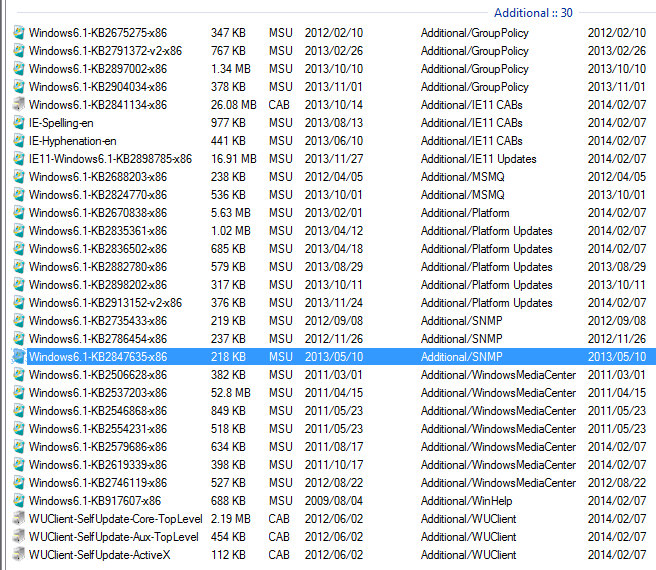Click the icon for WUClient-SelfUpdate-ActiveX

[18, 555]
